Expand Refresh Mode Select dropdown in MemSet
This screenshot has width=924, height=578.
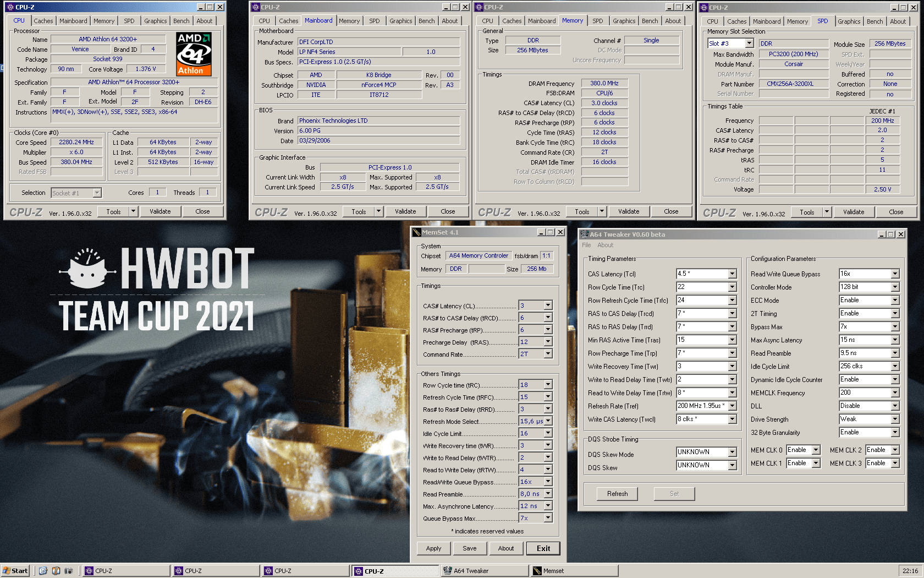click(548, 421)
